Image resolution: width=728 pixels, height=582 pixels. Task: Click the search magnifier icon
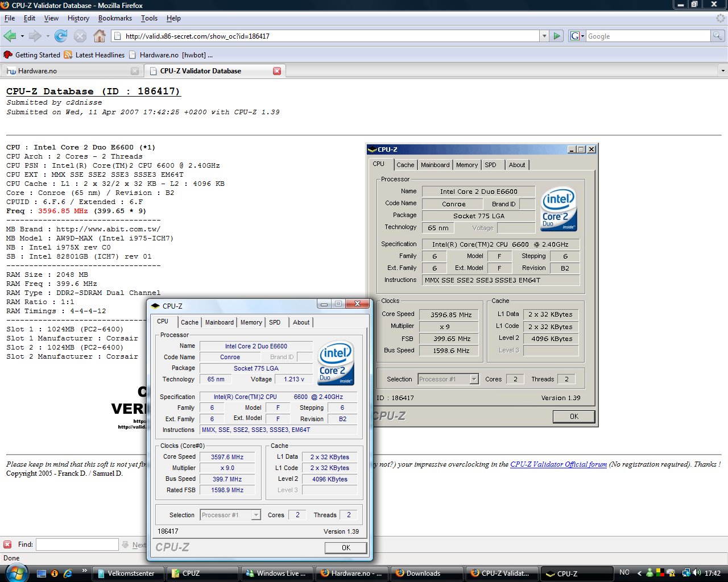(718, 36)
